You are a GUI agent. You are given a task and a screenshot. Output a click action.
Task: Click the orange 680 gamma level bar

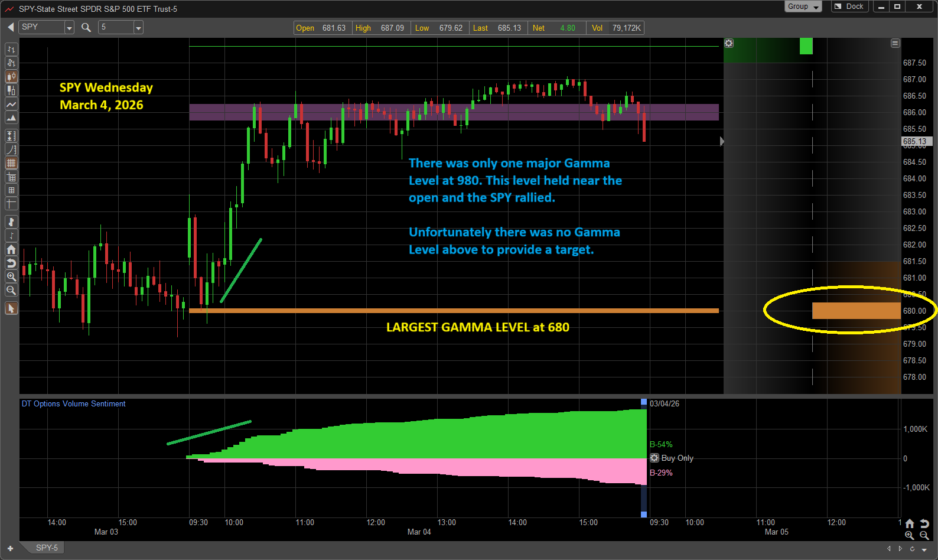(855, 311)
